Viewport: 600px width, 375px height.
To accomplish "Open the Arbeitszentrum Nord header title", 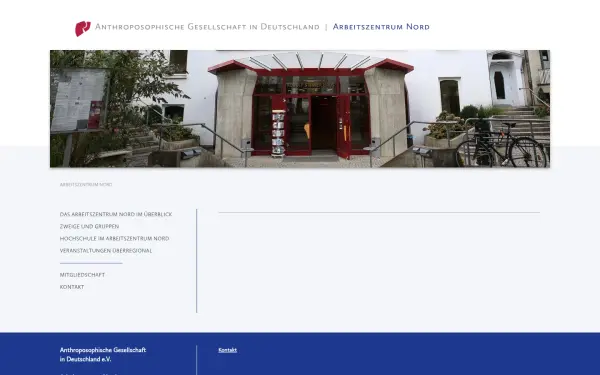I will point(381,27).
